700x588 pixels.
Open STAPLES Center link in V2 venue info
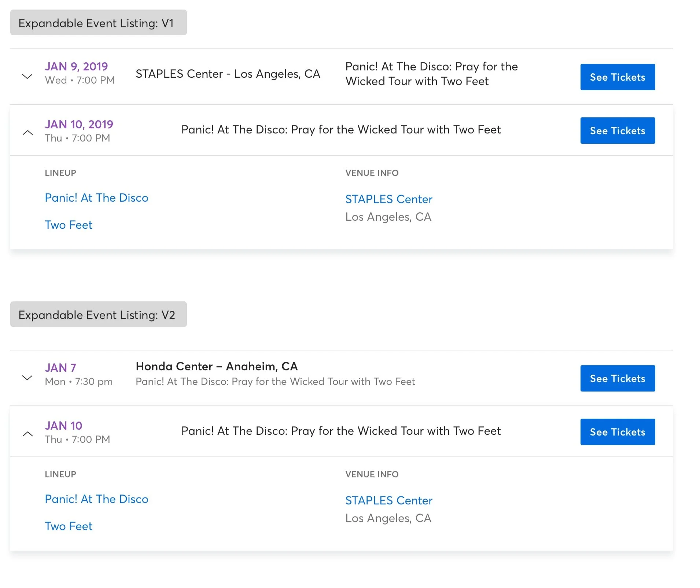pyautogui.click(x=389, y=500)
